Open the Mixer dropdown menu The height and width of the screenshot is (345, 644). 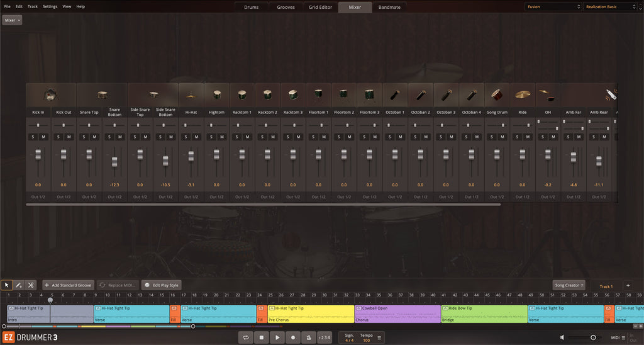tap(12, 20)
